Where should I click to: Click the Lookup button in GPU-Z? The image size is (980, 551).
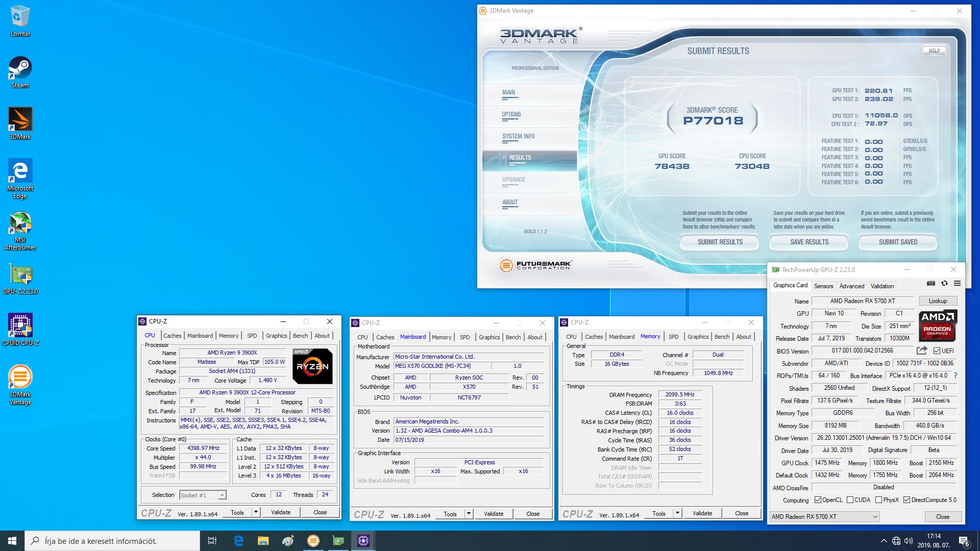coord(938,301)
